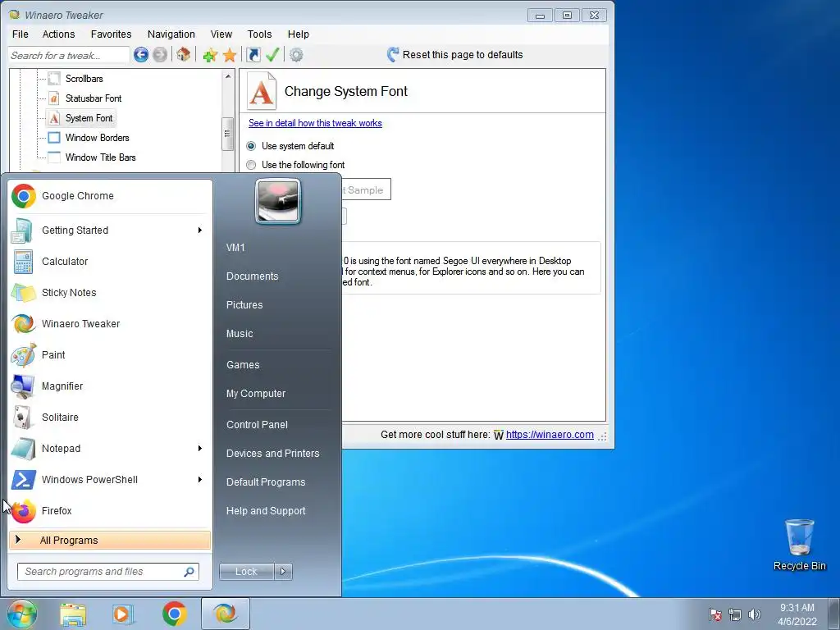This screenshot has height=630, width=840.
Task: Expand the Getting Started submenu arrow
Action: tap(200, 231)
